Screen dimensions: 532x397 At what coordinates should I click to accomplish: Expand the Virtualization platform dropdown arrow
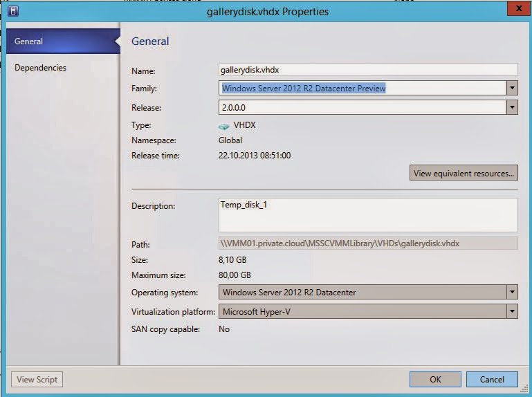512,311
